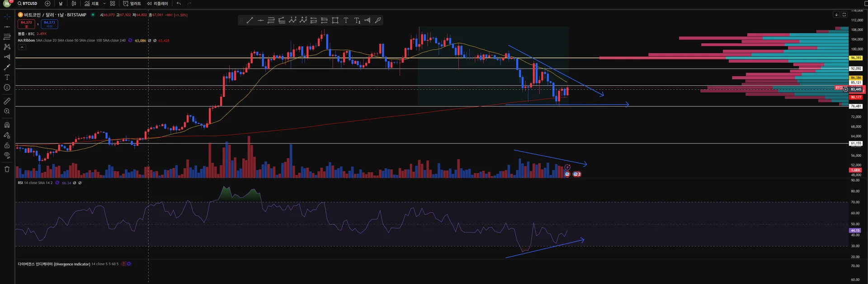Image resolution: width=868 pixels, height=284 pixels.
Task: Expand the indicator favorites dropdown arrow
Action: click(x=104, y=4)
